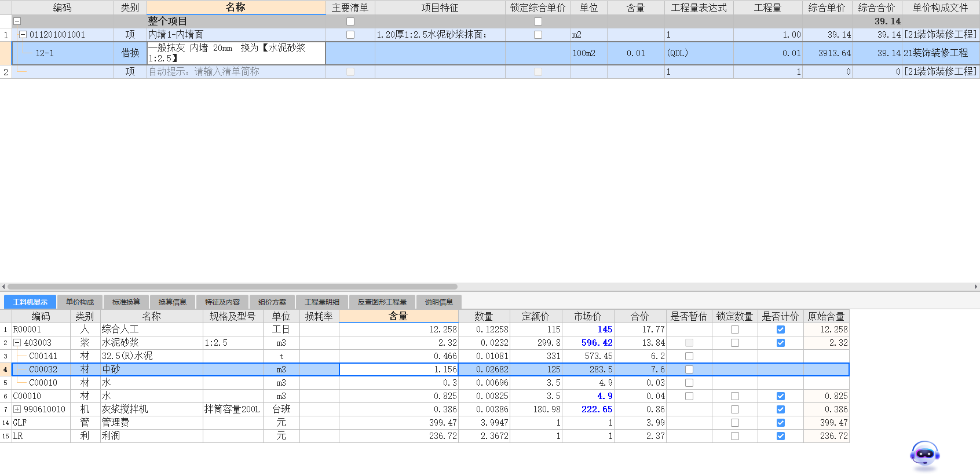
Task: Select 综合单价 value 3913.64
Action: [x=827, y=53]
